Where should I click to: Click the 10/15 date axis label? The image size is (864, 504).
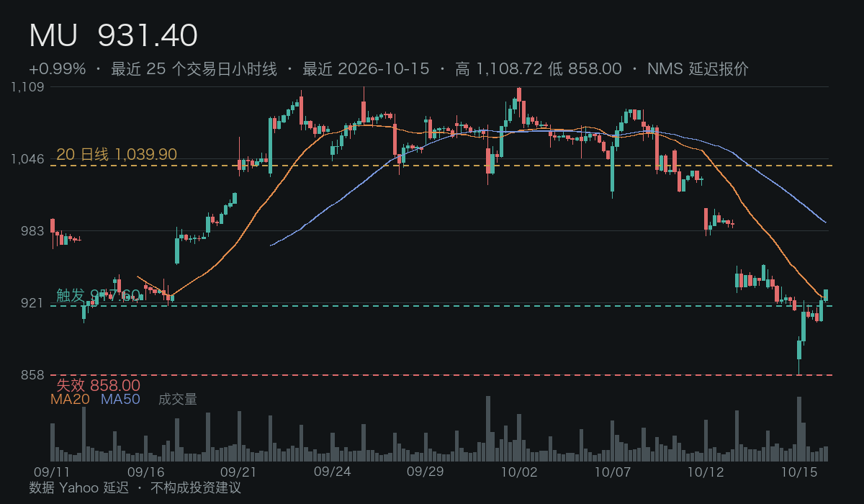(x=799, y=472)
